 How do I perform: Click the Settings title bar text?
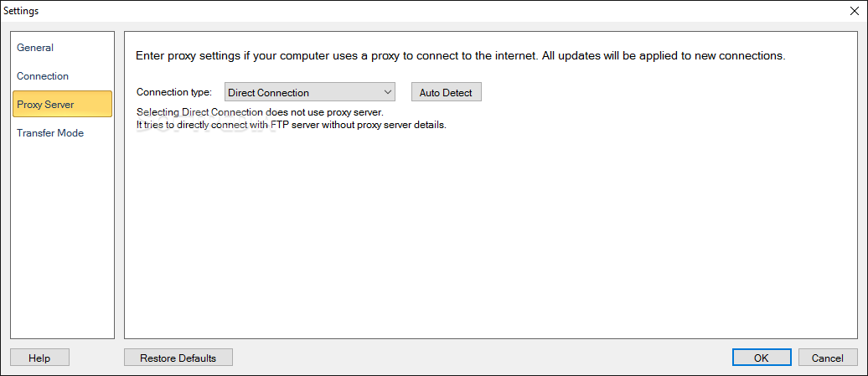pyautogui.click(x=22, y=11)
